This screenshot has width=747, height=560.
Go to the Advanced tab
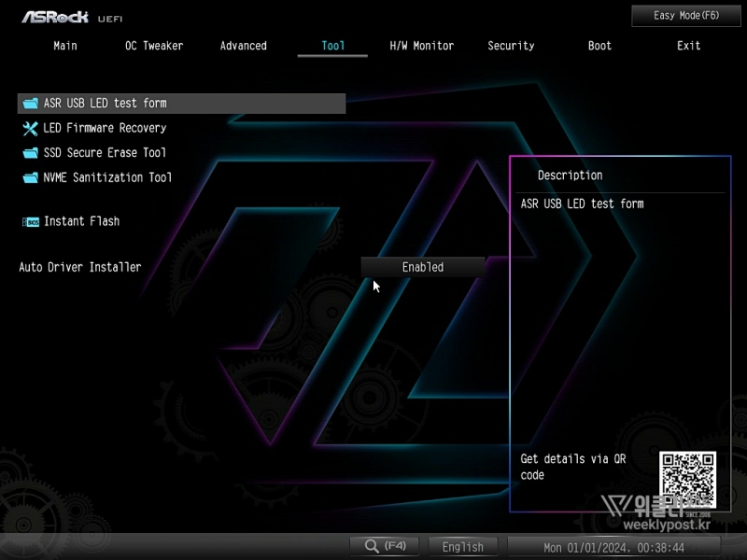[244, 46]
